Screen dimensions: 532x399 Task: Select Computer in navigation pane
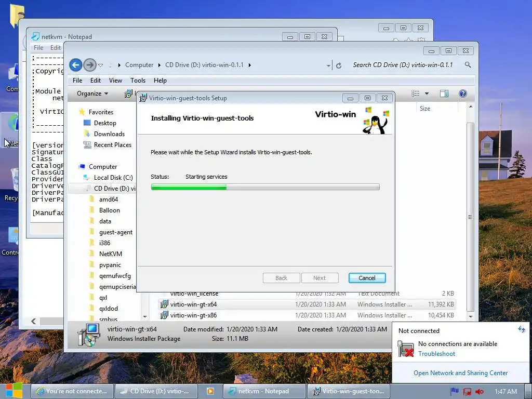pos(103,167)
